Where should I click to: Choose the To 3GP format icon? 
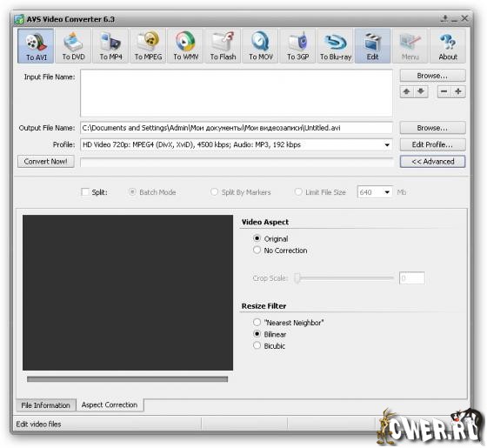coord(297,46)
